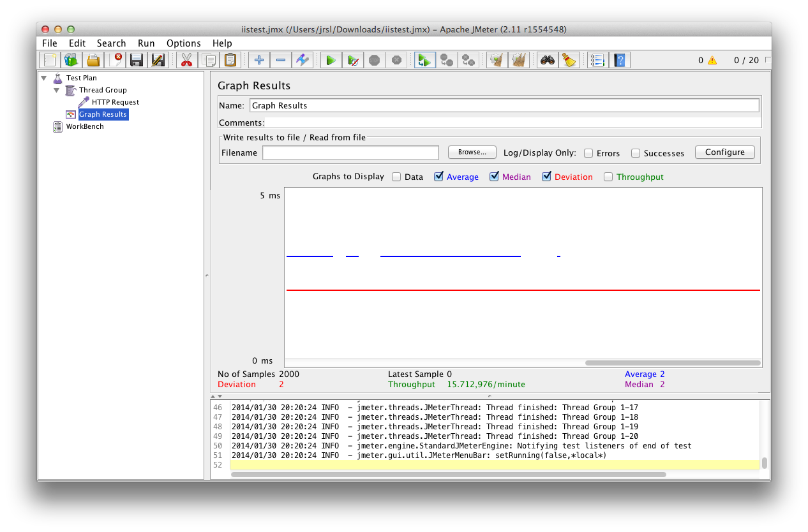Expand all tree nodes with plus icon
The height and width of the screenshot is (532, 808).
[258, 59]
